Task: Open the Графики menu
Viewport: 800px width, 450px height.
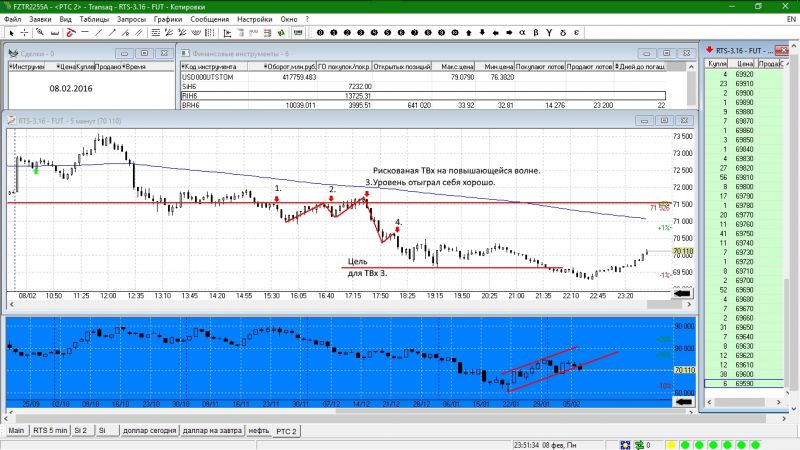Action: click(168, 19)
